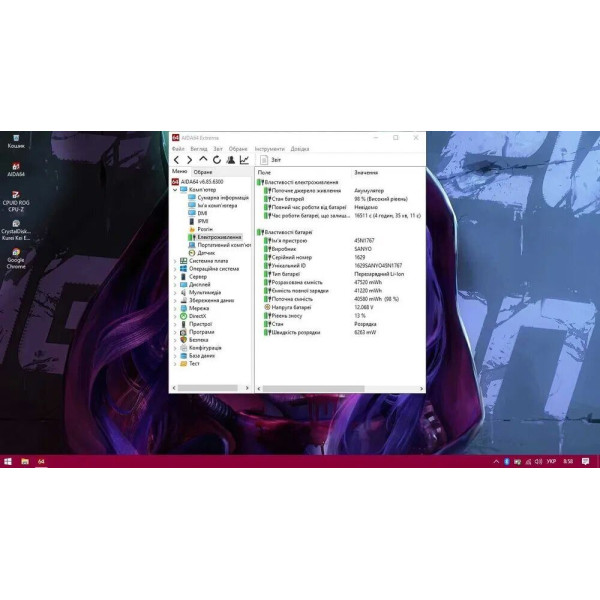Click the Програми icon in tree

pyautogui.click(x=183, y=332)
